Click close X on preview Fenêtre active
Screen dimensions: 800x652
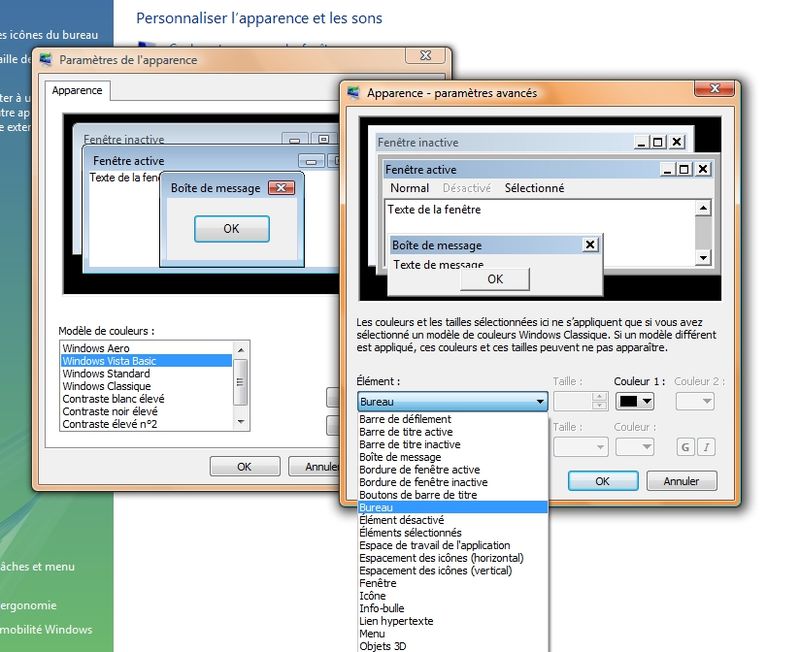tap(703, 169)
